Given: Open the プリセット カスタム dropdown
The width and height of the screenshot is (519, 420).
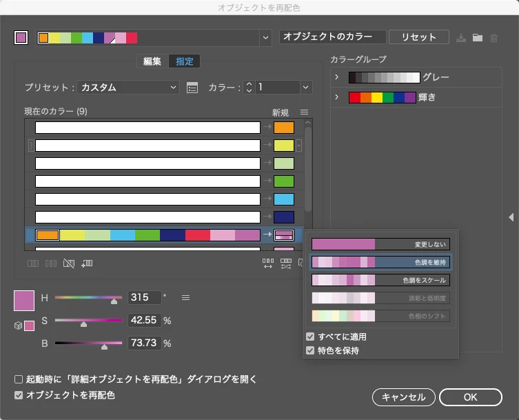Looking at the screenshot, I should 128,88.
